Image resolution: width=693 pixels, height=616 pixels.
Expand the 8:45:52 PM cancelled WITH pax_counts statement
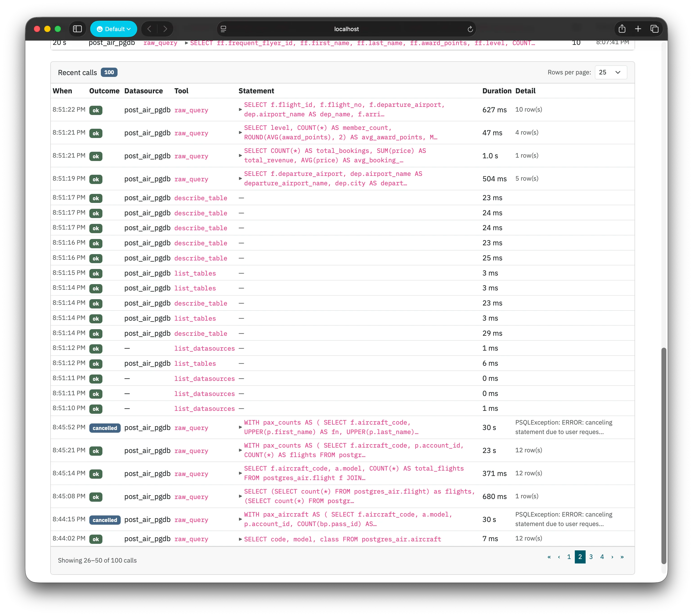click(x=240, y=427)
